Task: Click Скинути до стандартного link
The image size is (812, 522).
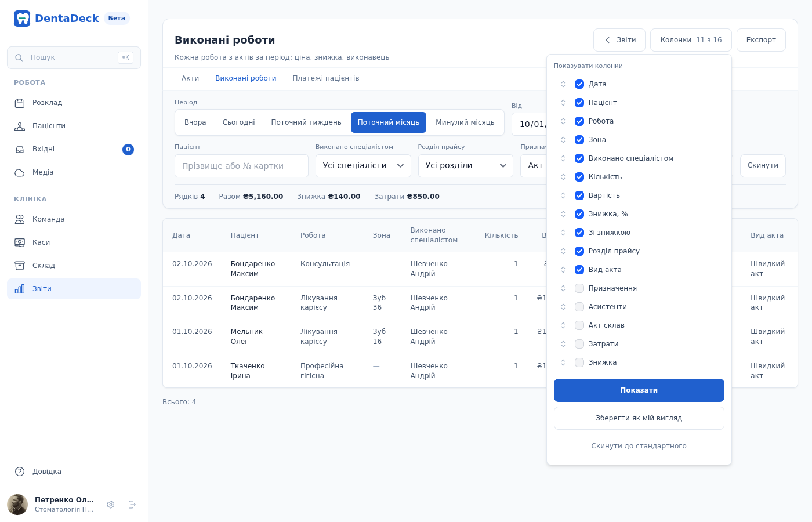Action: (639, 446)
